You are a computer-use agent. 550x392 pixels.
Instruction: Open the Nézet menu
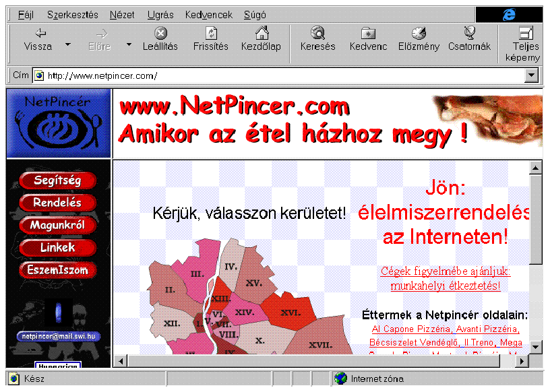coord(122,15)
